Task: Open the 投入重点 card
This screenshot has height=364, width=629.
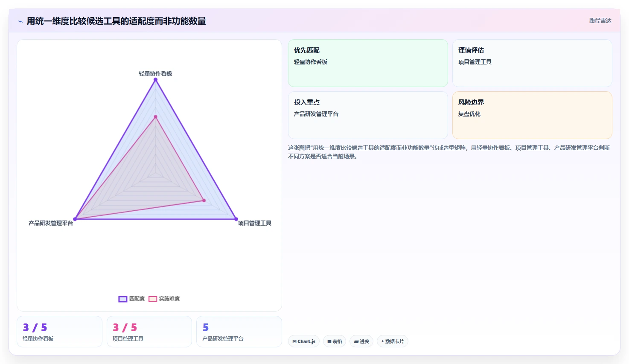Action: point(368,115)
